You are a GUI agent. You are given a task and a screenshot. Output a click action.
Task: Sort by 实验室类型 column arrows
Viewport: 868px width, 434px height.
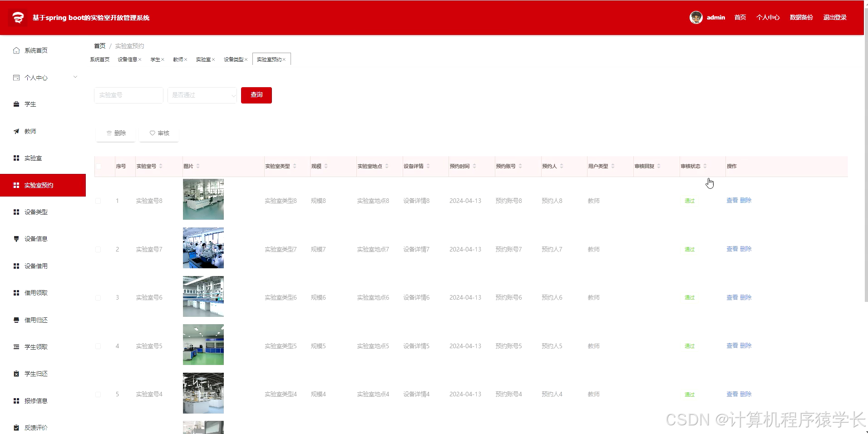(x=295, y=166)
